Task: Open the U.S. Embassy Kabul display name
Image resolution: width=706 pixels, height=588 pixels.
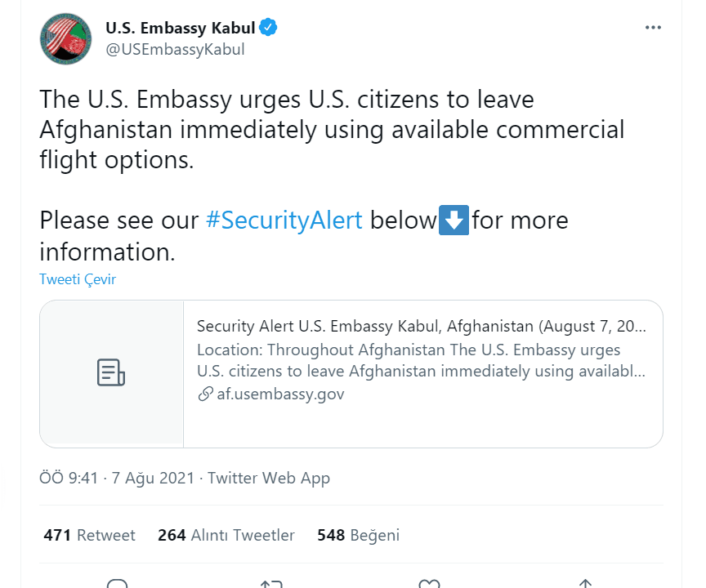Action: coord(180,28)
